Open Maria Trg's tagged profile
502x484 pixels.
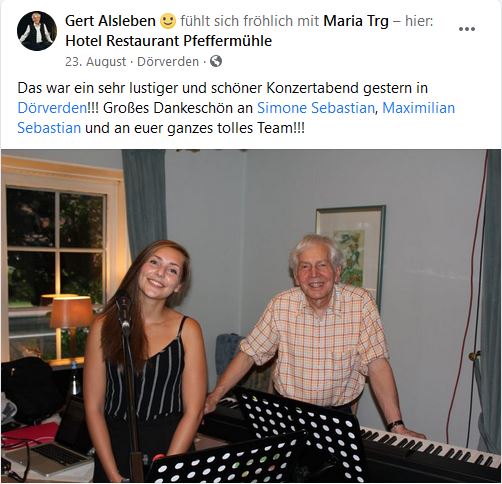[356, 21]
